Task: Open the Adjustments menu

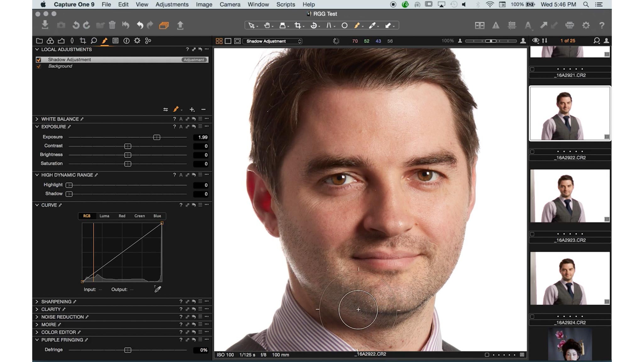Action: 172,4
